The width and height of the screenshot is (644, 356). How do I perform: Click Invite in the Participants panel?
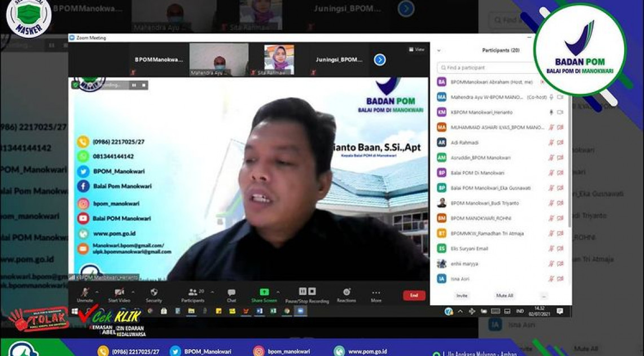[462, 296]
